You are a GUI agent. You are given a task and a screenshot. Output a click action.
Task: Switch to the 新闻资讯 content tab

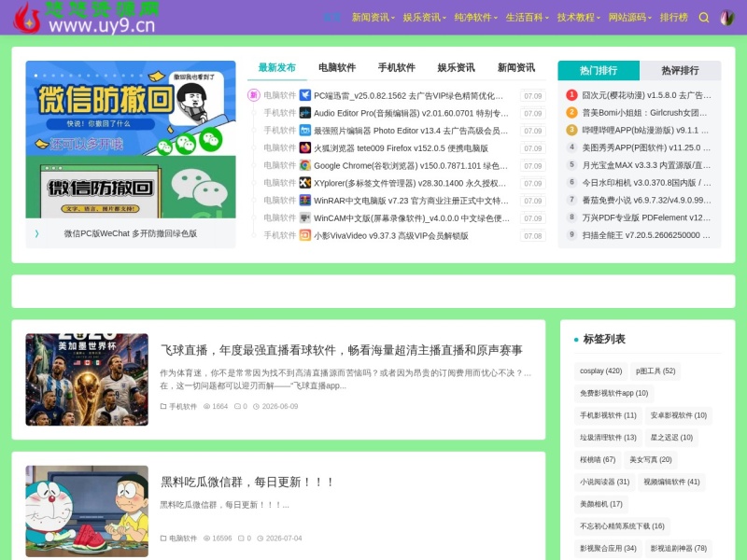click(516, 67)
